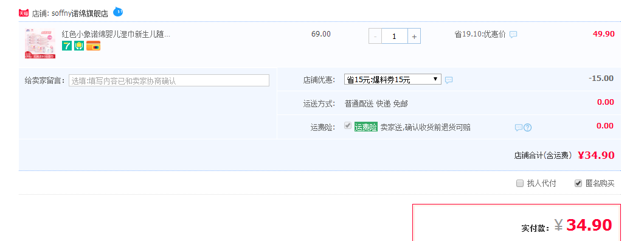Click the -15.00 coupon discount amount
The width and height of the screenshot is (644, 241).
pyautogui.click(x=601, y=79)
